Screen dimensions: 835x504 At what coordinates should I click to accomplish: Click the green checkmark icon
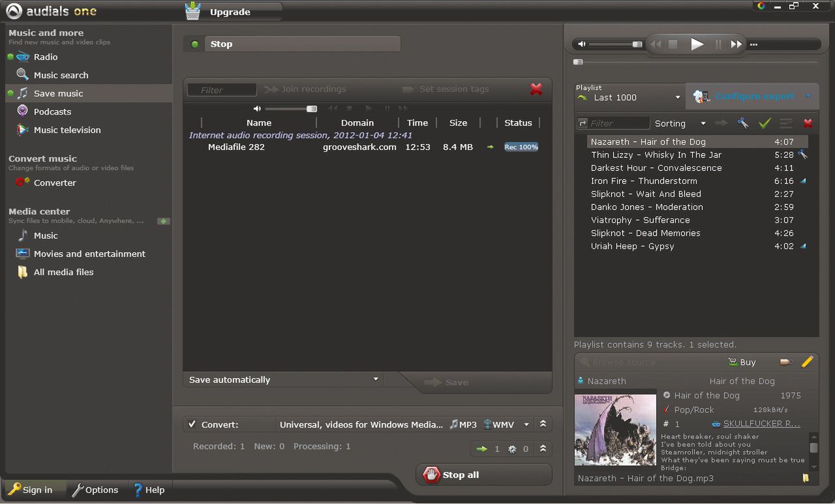(765, 123)
